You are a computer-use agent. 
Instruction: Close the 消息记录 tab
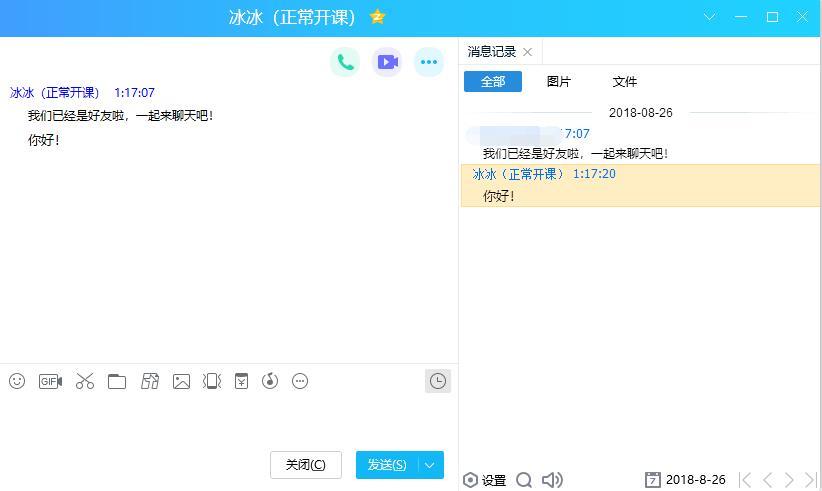(528, 52)
